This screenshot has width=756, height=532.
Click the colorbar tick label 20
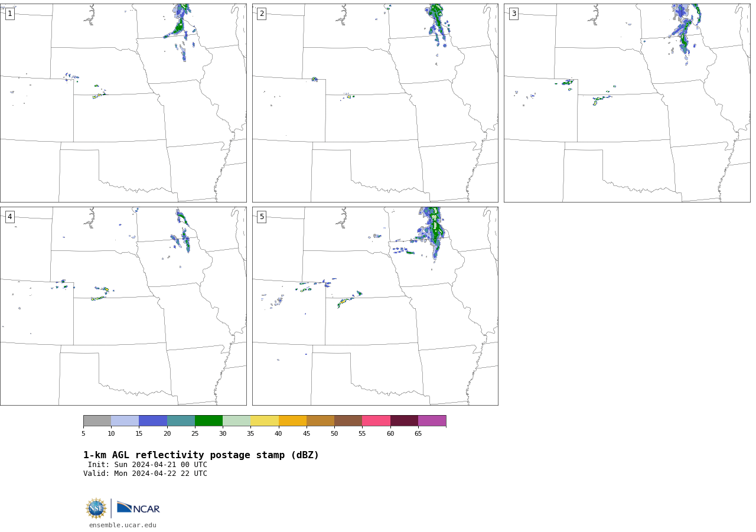(x=167, y=434)
